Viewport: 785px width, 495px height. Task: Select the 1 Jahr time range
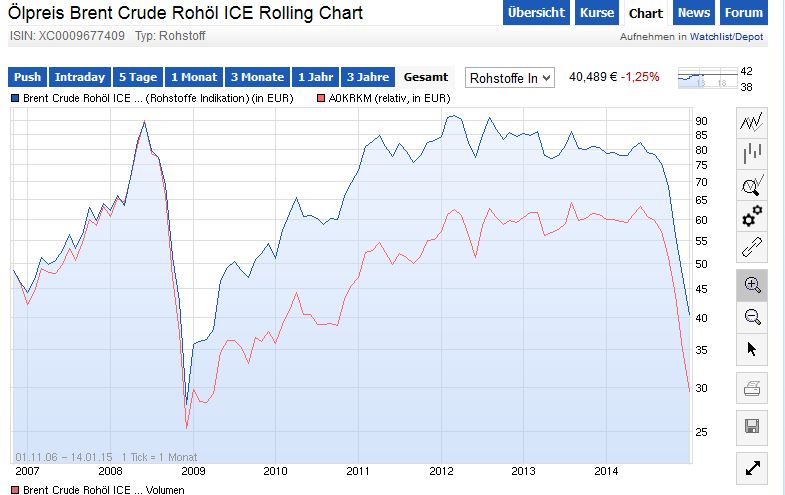pos(315,77)
